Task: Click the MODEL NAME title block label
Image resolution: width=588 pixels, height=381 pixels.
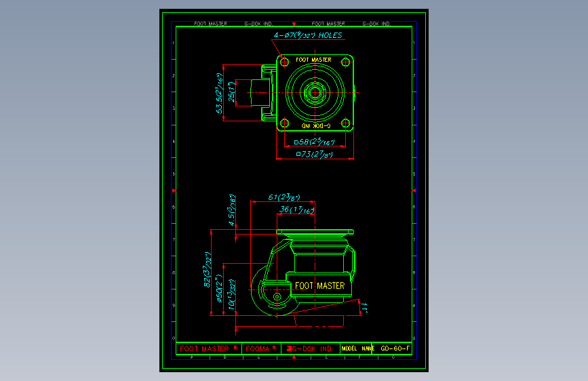Action: click(x=356, y=348)
